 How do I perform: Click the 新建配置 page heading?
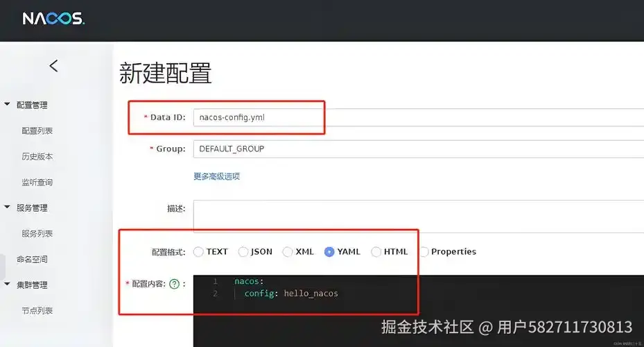[166, 73]
